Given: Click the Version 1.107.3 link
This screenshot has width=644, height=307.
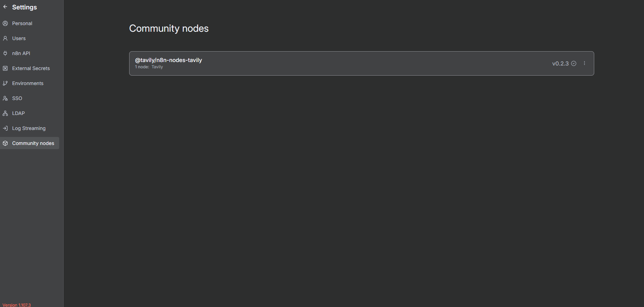Looking at the screenshot, I should 16,305.
